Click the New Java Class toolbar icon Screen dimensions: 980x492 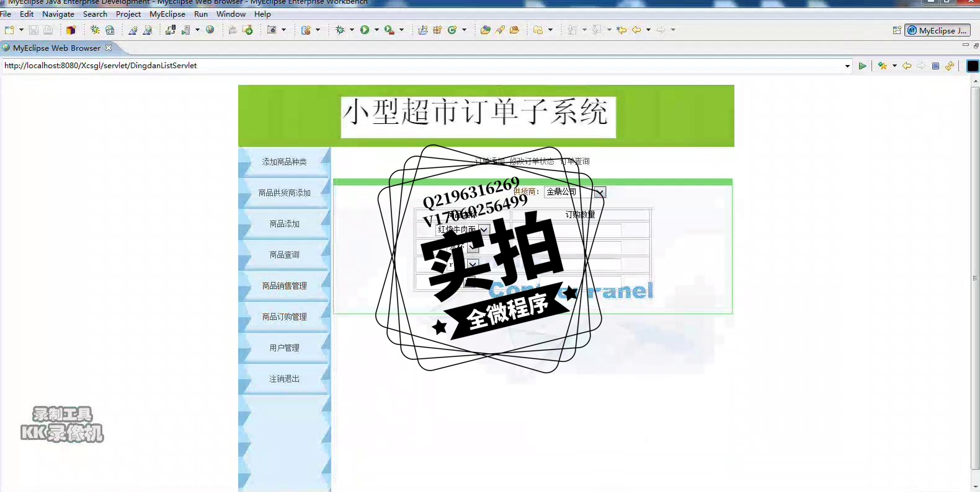coord(452,30)
